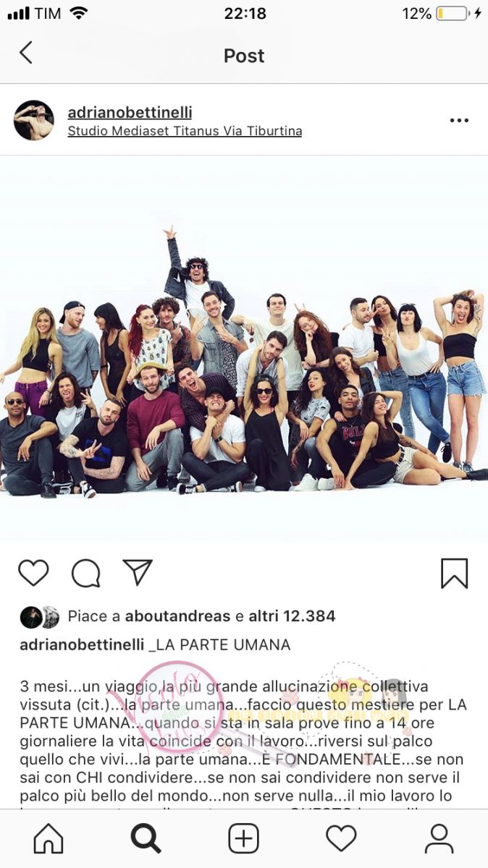Screen dimensions: 488x868
Task: Open the three-dot post options menu
Action: coord(459,120)
